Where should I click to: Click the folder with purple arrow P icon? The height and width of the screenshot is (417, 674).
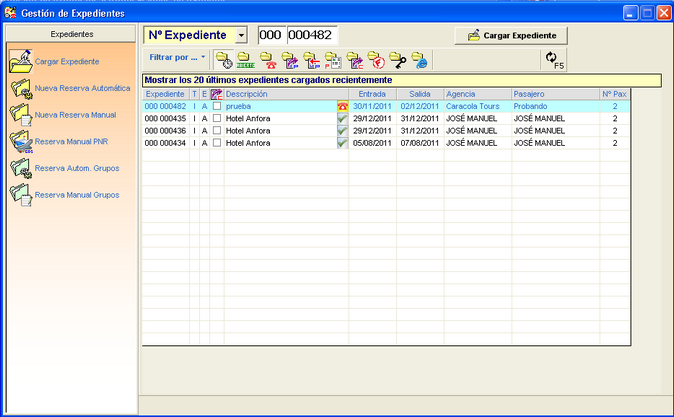click(290, 60)
